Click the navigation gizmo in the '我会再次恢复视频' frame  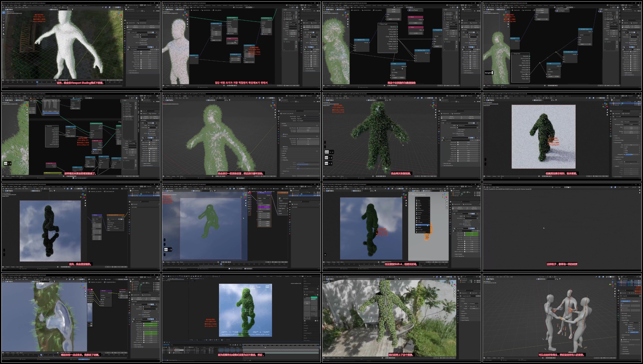click(x=434, y=106)
